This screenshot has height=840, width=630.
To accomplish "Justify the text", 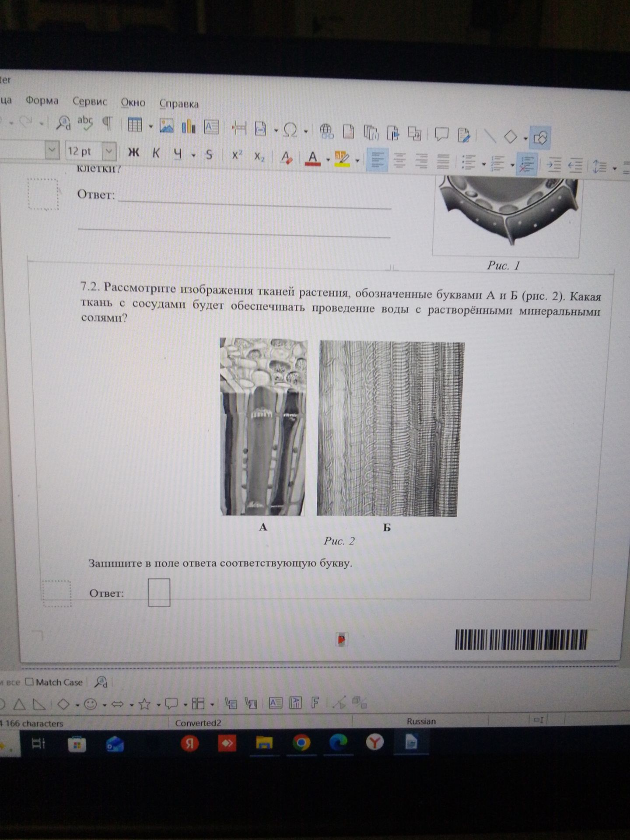I will (x=443, y=162).
